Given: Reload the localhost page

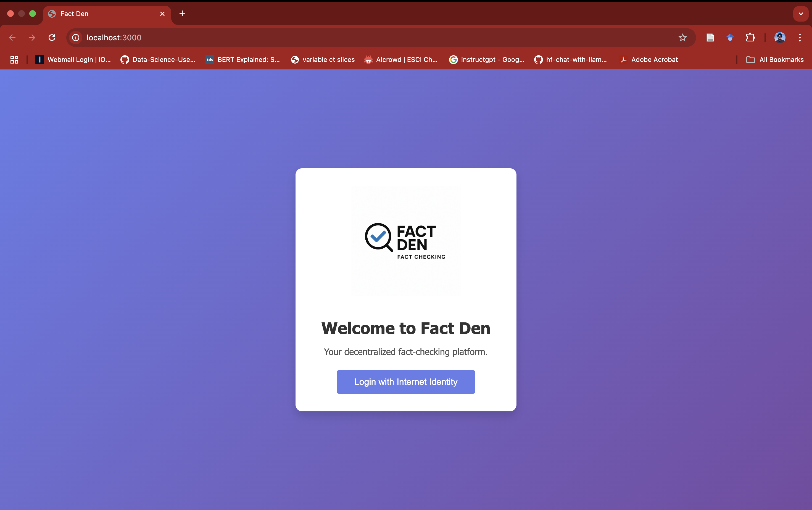Looking at the screenshot, I should click(52, 38).
